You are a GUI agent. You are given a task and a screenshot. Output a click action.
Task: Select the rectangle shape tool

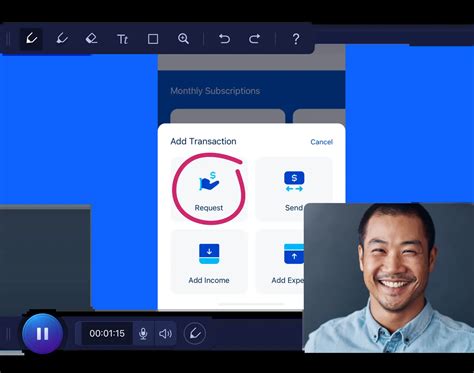click(153, 39)
